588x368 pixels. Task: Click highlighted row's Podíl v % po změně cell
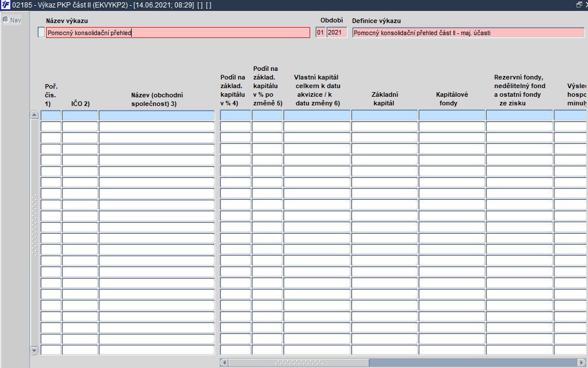pos(267,115)
